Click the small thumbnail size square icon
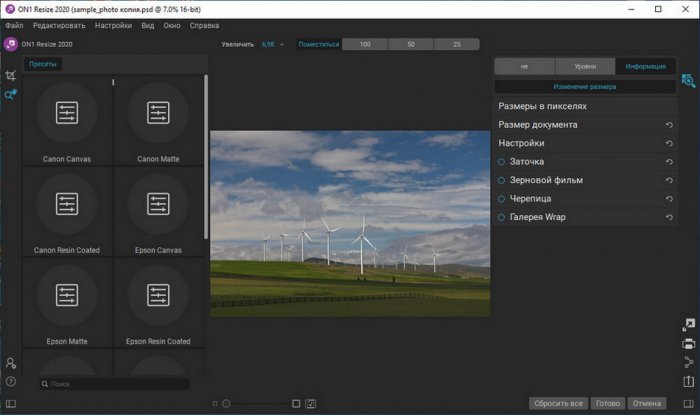This screenshot has height=415, width=700. (x=215, y=403)
